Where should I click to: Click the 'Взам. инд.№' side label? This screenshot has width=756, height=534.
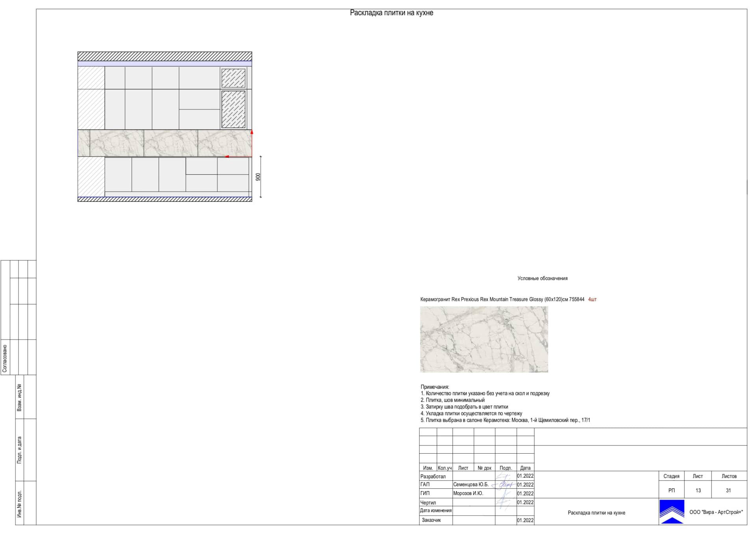click(19, 397)
